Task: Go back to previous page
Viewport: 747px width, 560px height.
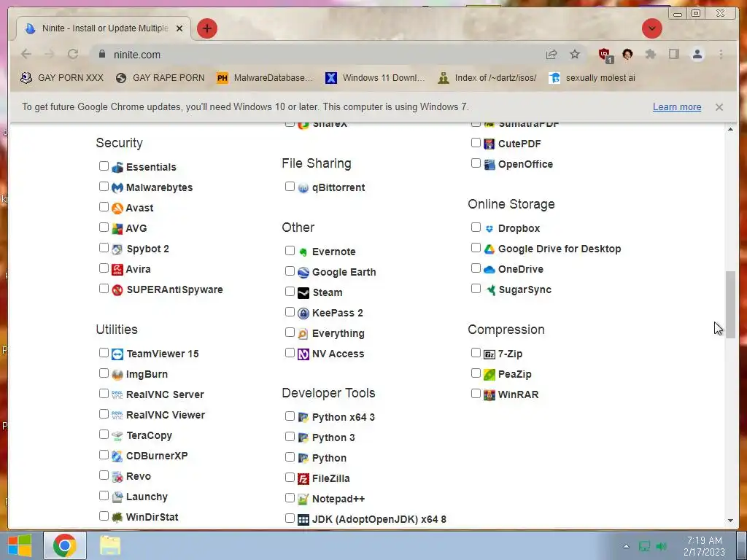Action: [26, 54]
